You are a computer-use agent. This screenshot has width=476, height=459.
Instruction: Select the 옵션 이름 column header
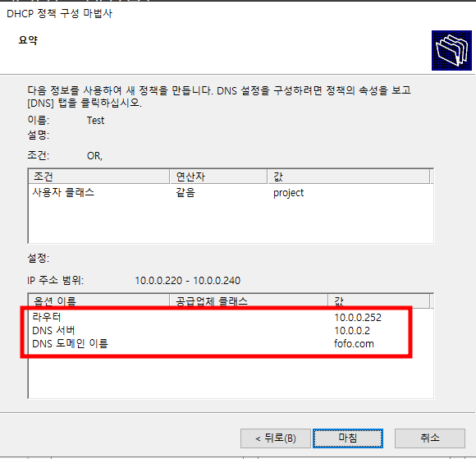coord(99,301)
